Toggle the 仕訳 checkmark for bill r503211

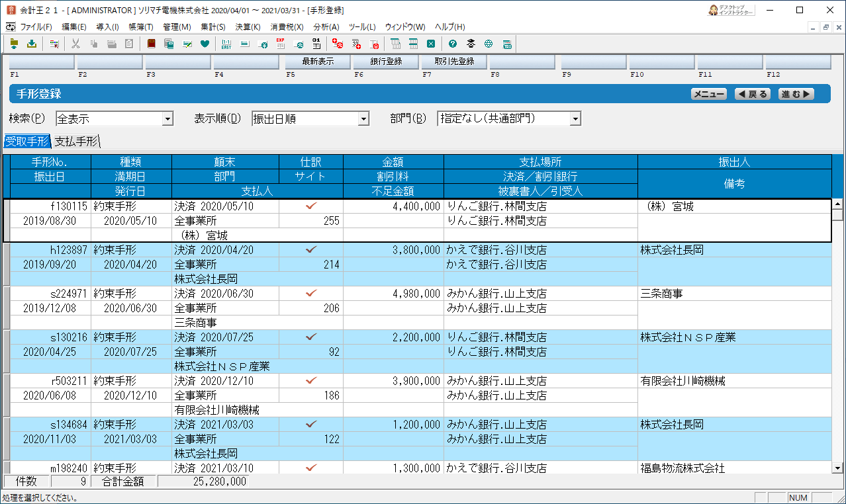310,381
